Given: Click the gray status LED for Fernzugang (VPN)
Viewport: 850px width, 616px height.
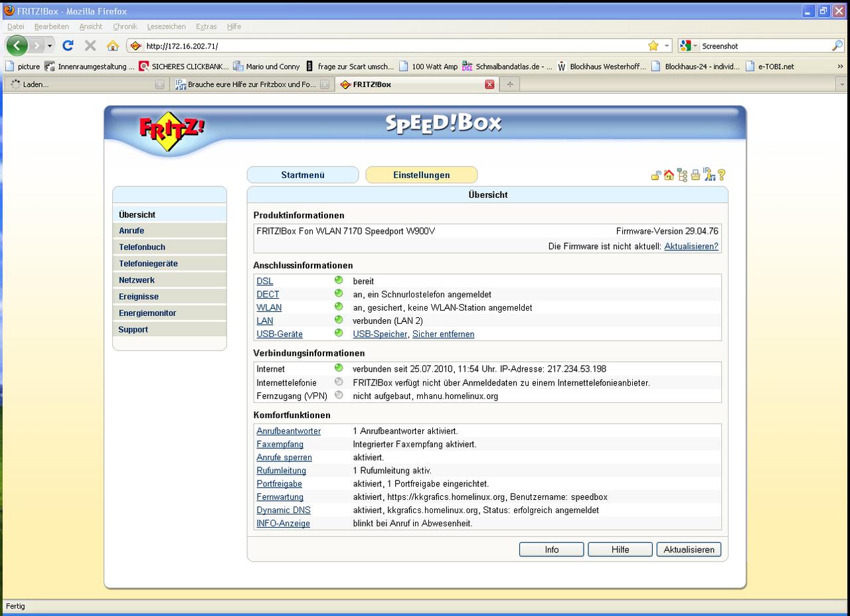Looking at the screenshot, I should tap(339, 395).
